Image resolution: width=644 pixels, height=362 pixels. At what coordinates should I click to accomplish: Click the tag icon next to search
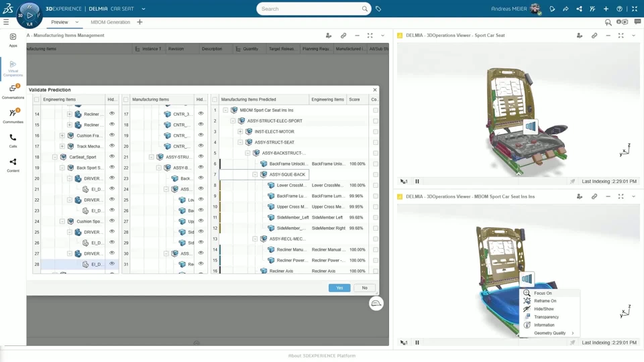click(x=378, y=9)
